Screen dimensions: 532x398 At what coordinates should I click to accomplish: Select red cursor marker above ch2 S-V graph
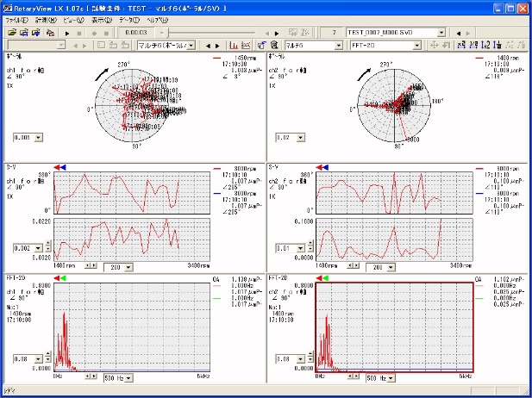[x=318, y=167]
